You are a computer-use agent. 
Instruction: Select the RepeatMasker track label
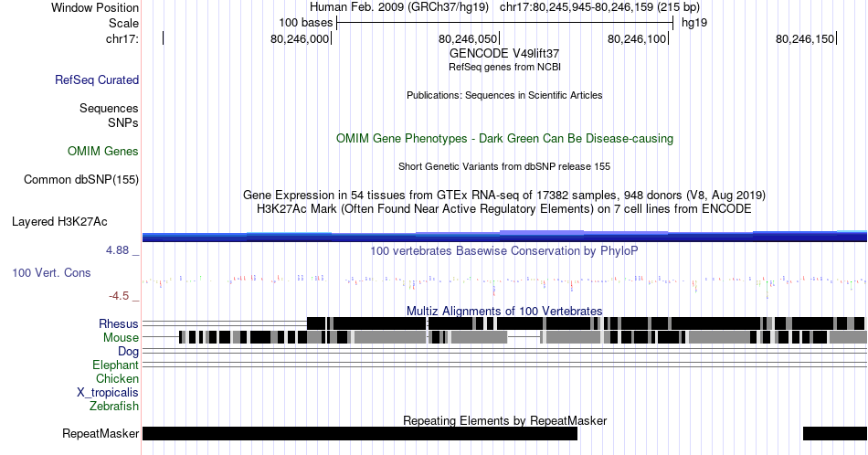click(x=101, y=433)
